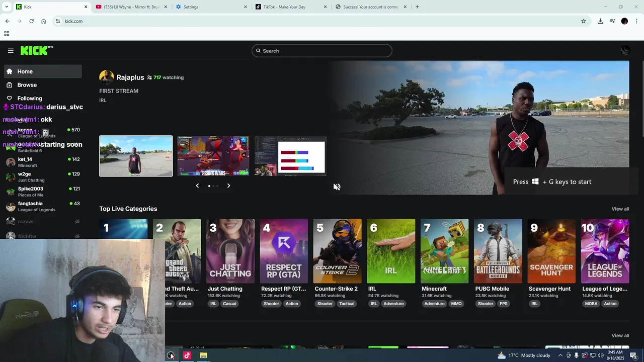Open the volume control in tray
644x362 pixels.
[601, 355]
